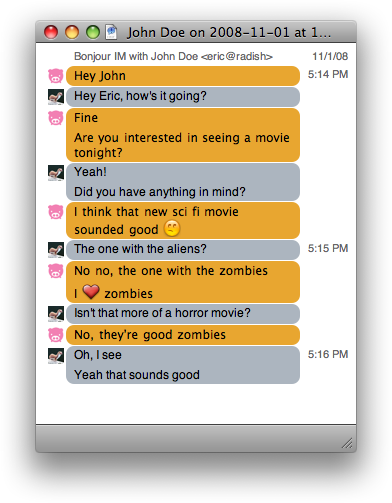
Task: Close the chat transcript window
Action: coord(51,32)
